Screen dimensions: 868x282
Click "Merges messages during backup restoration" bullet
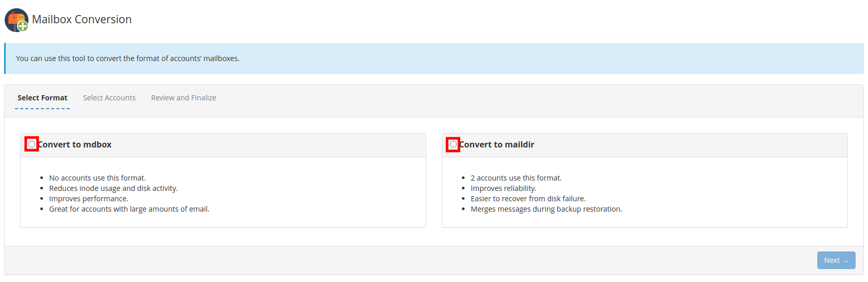click(546, 209)
